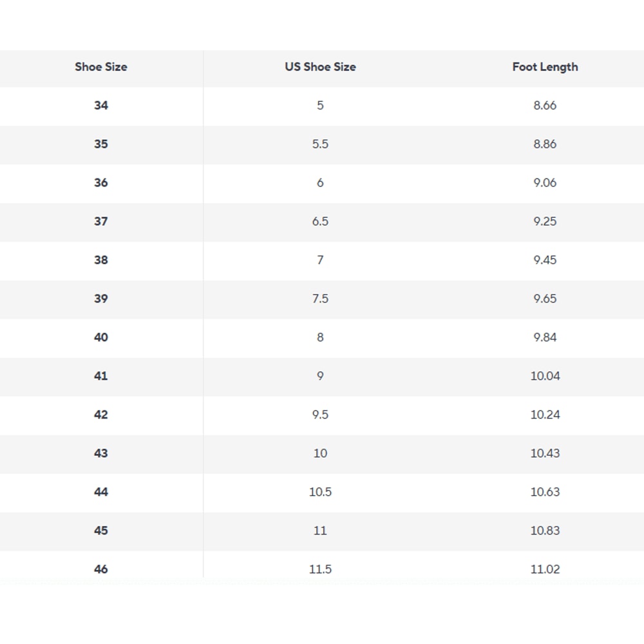Select the shoe size 34 cell
Viewport: 644px width, 644px height.
coord(101,106)
